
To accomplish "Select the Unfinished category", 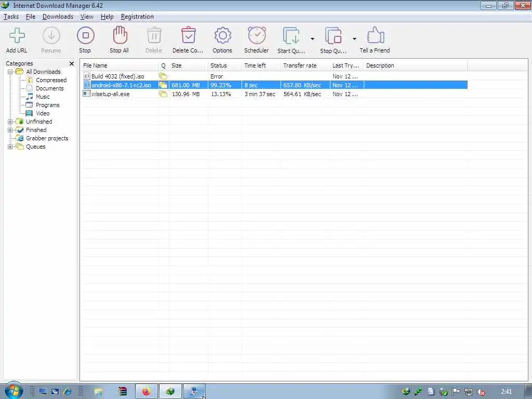I will pyautogui.click(x=39, y=122).
